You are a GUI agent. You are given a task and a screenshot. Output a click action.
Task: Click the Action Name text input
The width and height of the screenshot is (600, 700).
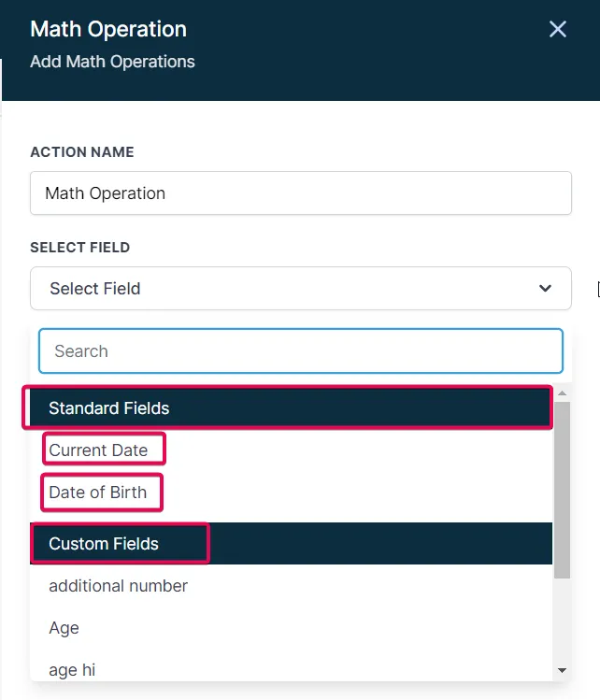pos(300,193)
